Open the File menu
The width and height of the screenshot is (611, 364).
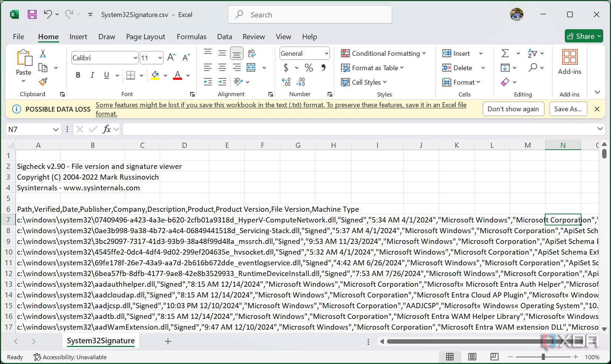pos(18,37)
